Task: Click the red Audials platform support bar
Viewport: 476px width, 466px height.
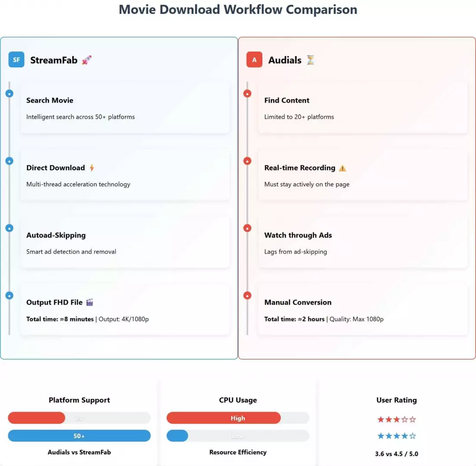Action: (36, 418)
